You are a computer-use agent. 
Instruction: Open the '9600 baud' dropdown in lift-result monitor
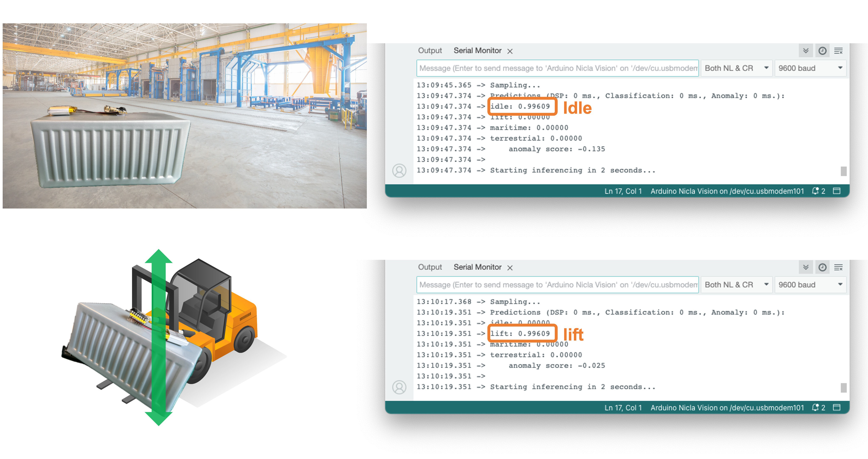(810, 285)
